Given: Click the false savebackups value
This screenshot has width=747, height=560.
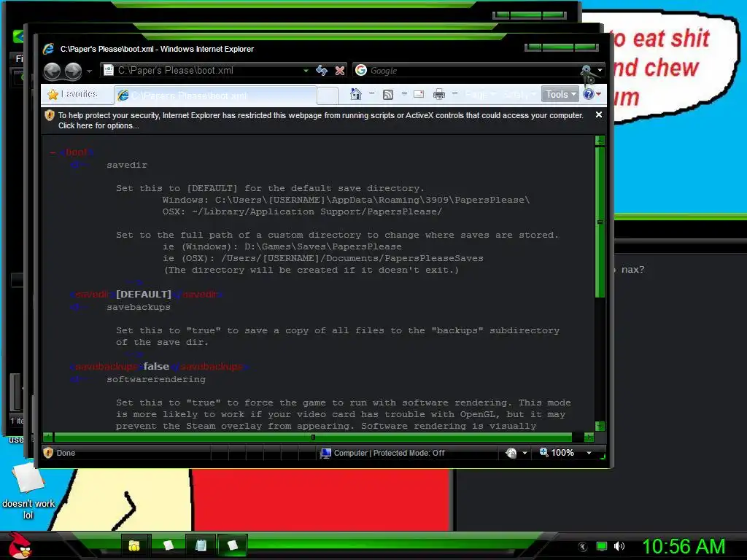Looking at the screenshot, I should (156, 366).
